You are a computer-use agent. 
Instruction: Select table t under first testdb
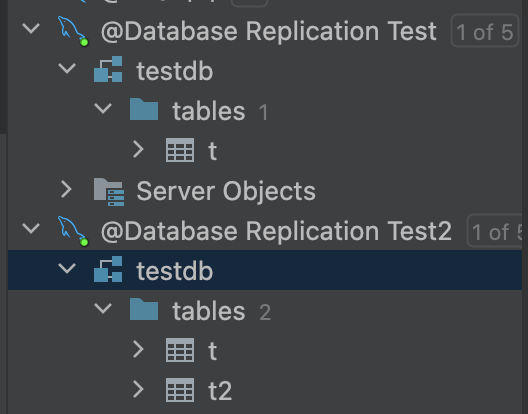point(212,151)
